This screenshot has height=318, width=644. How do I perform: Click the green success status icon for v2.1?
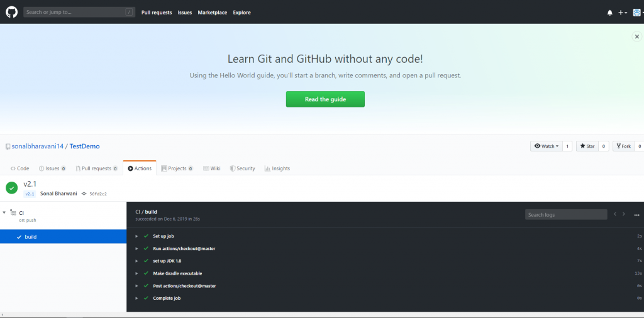tap(11, 188)
